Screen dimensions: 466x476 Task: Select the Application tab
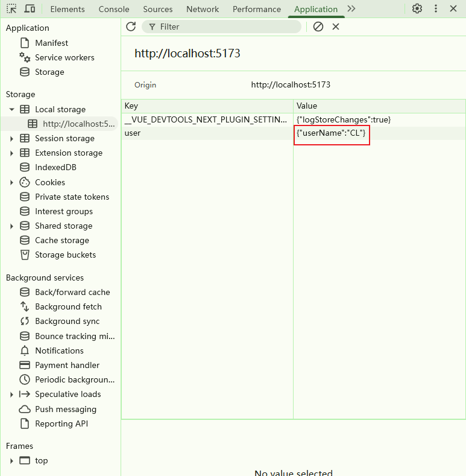click(316, 9)
